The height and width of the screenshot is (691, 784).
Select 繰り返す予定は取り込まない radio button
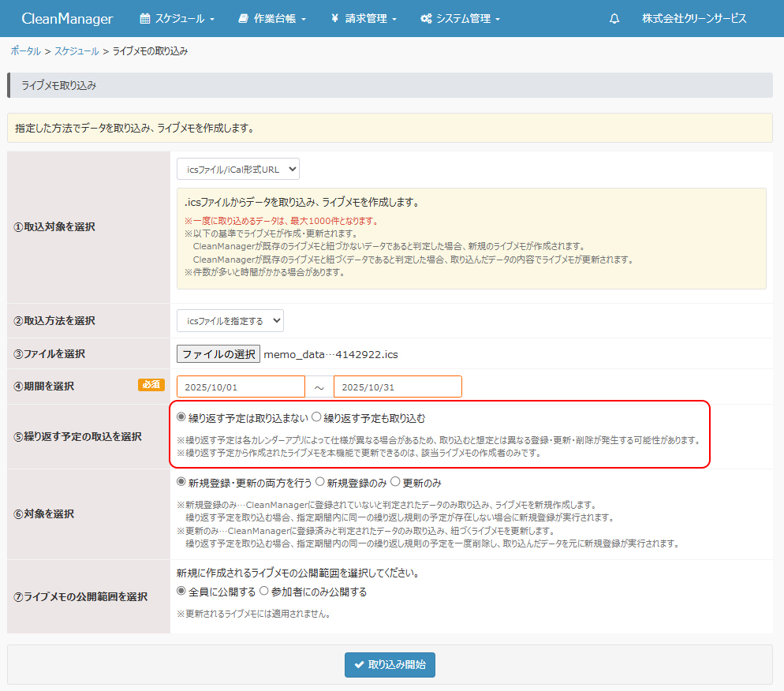pos(182,417)
